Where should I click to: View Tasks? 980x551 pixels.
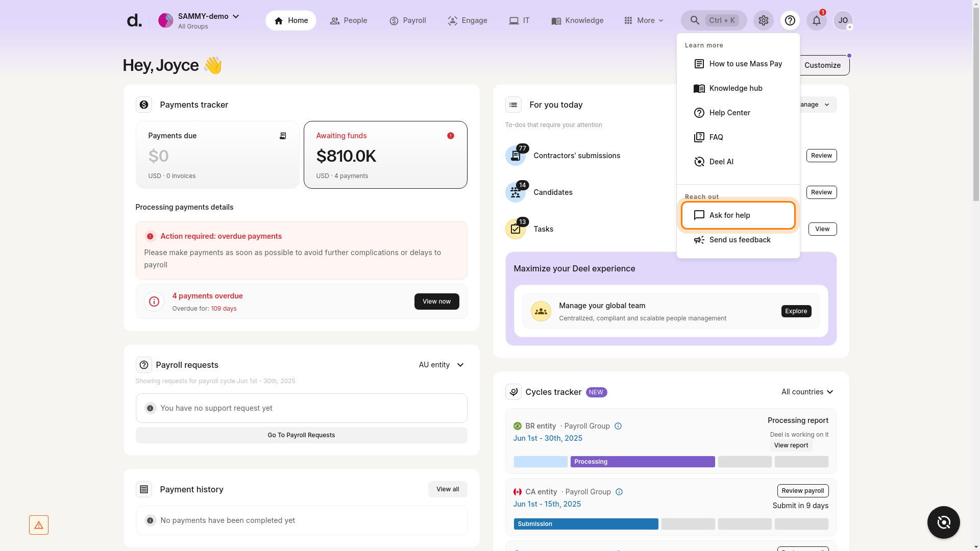(x=822, y=229)
